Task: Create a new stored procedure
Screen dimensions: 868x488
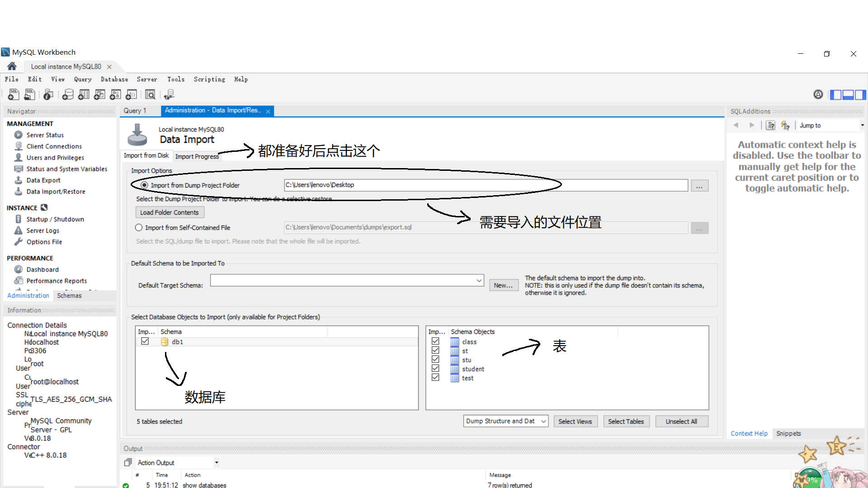Action: click(x=115, y=94)
